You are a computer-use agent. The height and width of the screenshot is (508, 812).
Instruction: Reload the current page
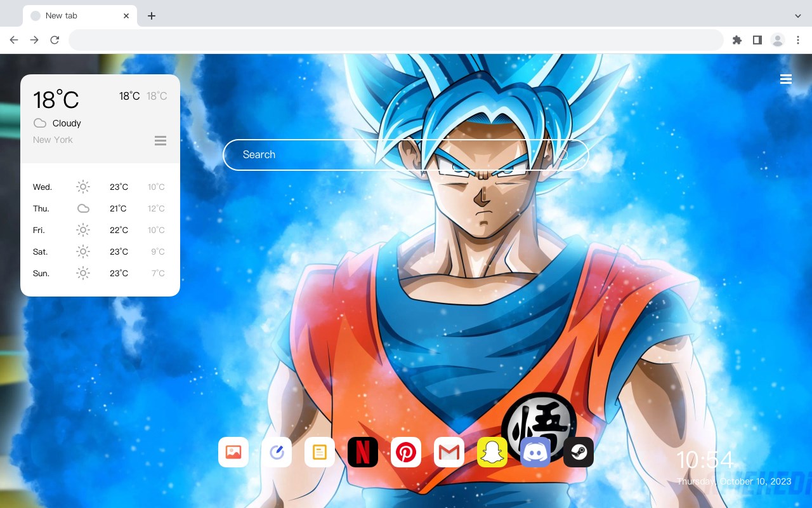[55, 40]
